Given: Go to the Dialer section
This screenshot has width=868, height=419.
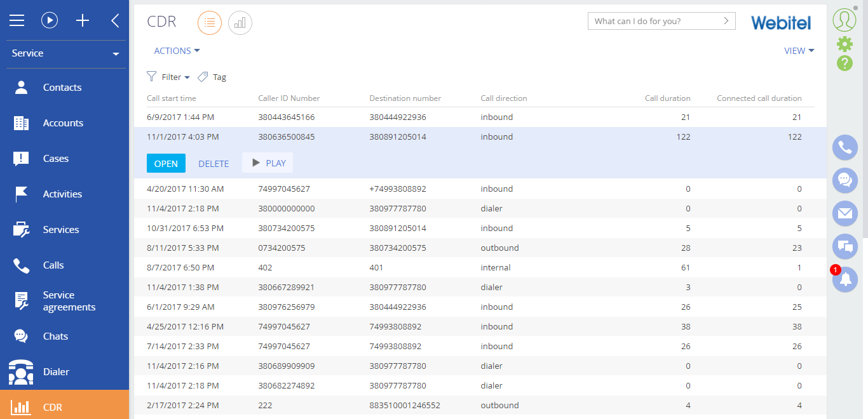Looking at the screenshot, I should coord(56,372).
